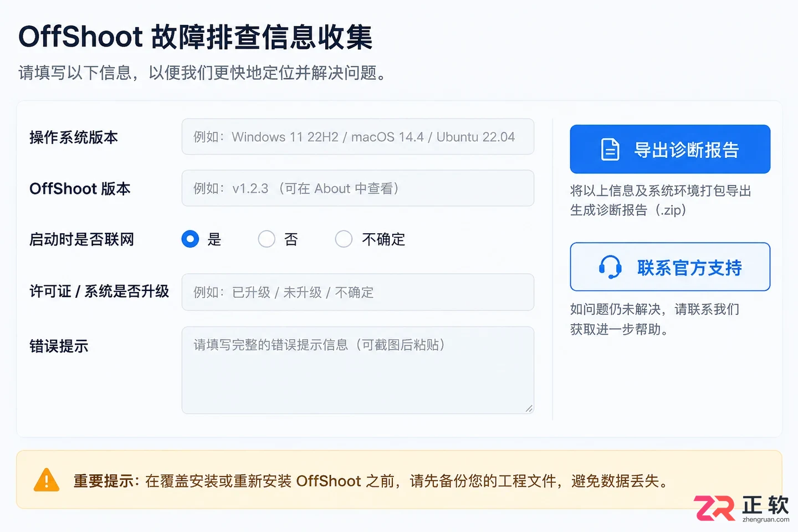
Task: Click the 启动时是否联网 label
Action: 82,239
